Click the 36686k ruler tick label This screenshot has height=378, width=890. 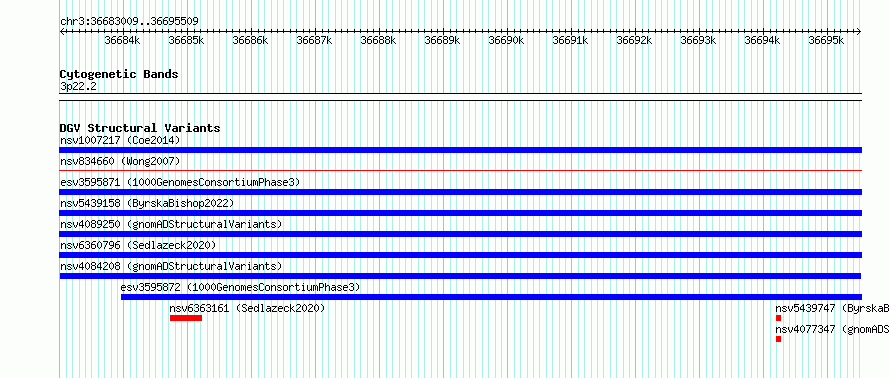click(250, 40)
